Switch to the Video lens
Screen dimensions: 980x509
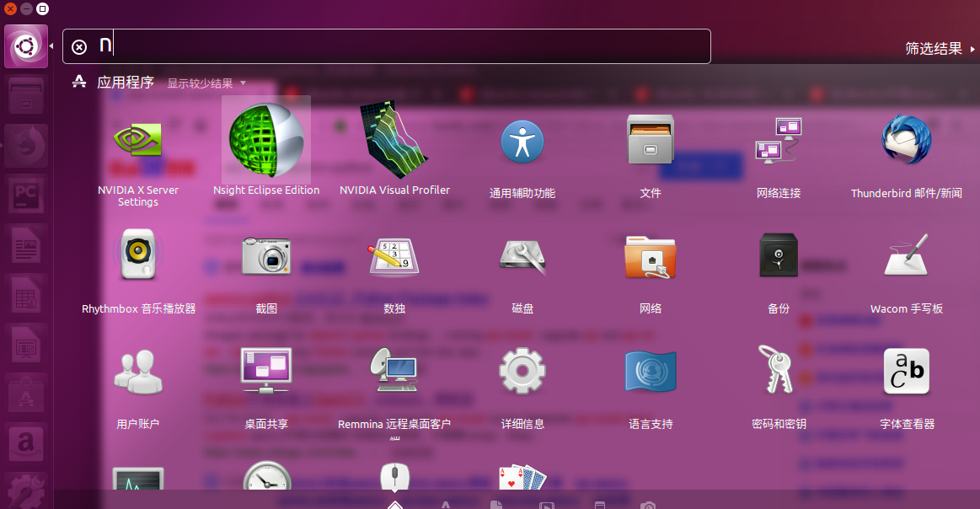[x=547, y=504]
